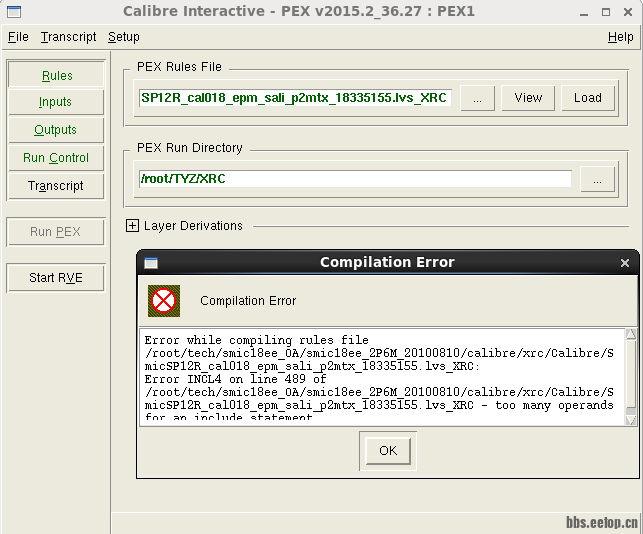Maximize the Calibre Interactive window
643x534 pixels.
606,12
